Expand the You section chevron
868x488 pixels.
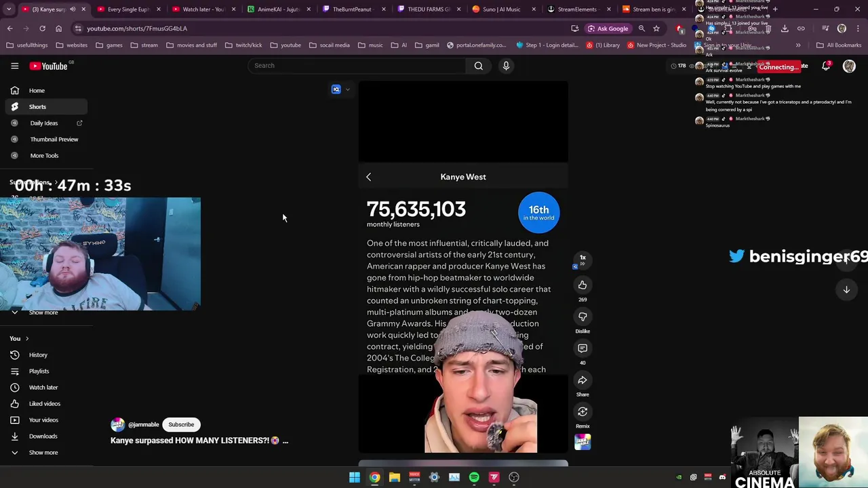coord(26,338)
